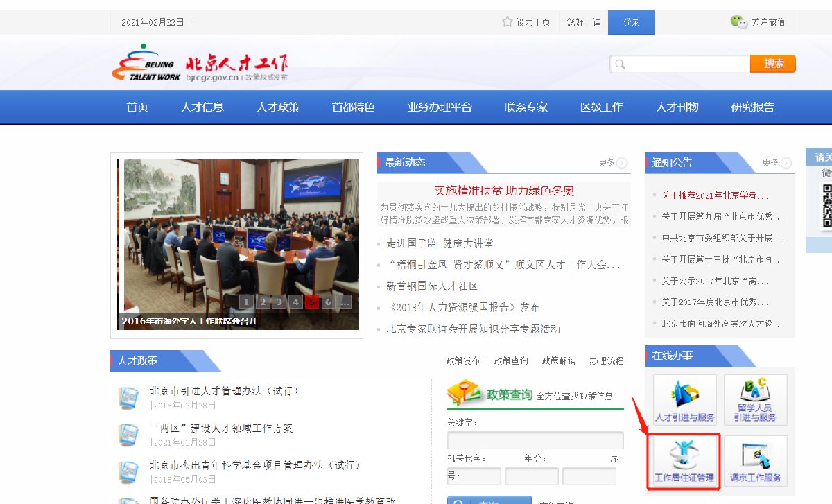832x504 pixels.
Task: Switch to 办理流程 tab
Action: [x=607, y=361]
